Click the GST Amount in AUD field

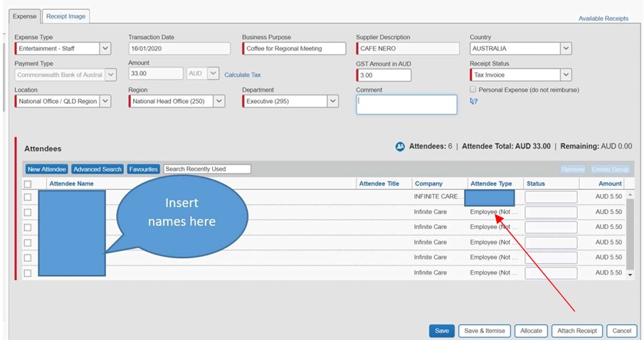coord(384,75)
